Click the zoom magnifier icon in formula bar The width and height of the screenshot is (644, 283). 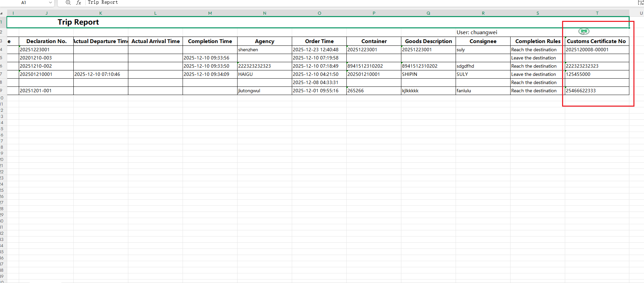click(x=68, y=2)
